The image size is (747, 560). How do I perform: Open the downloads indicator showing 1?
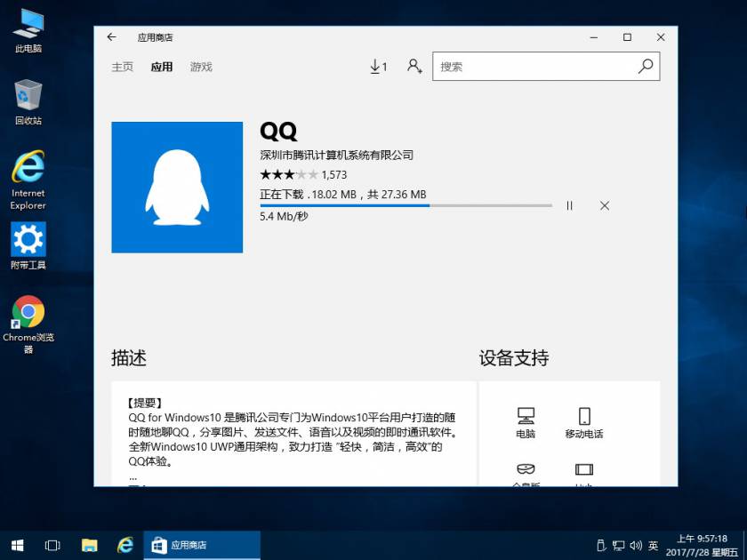[x=379, y=67]
